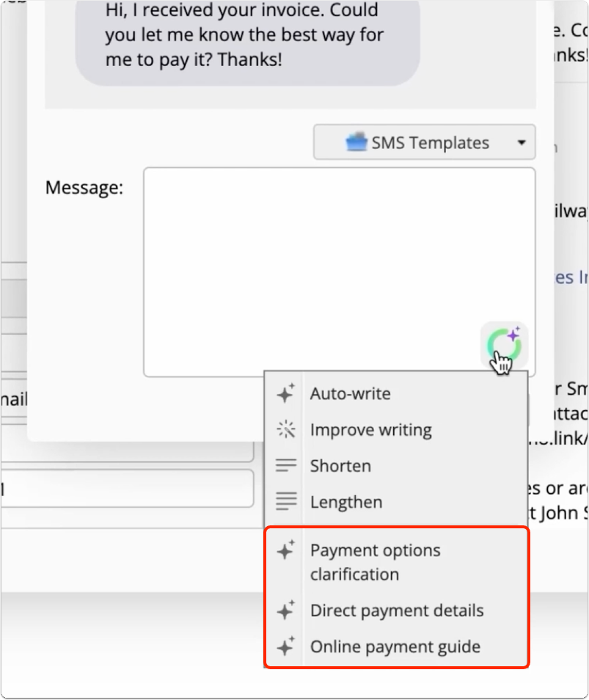
Task: Click the three-lines icon beside Lengthen
Action: pos(285,501)
